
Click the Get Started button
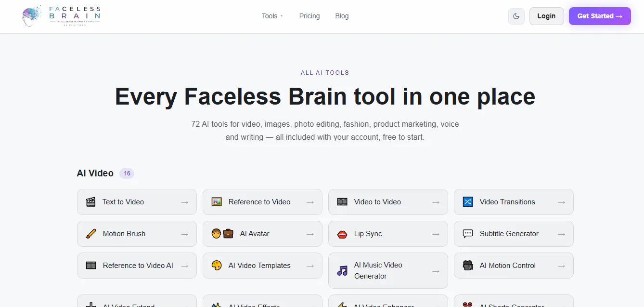[600, 16]
